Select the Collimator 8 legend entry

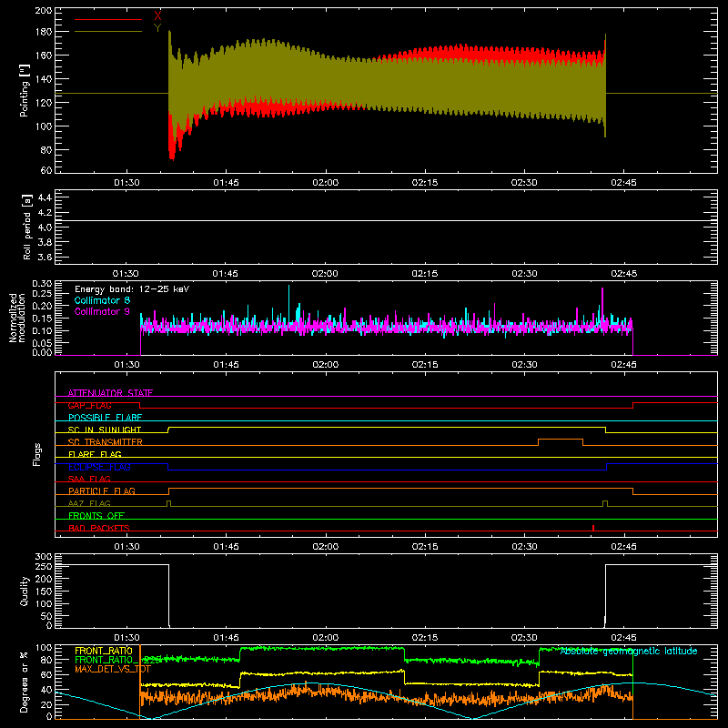pyautogui.click(x=102, y=300)
